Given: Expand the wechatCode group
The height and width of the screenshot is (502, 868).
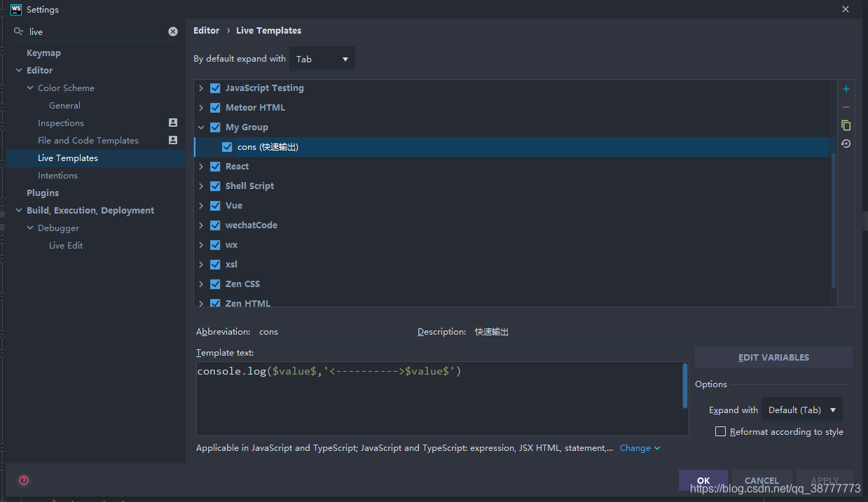Looking at the screenshot, I should [x=201, y=225].
